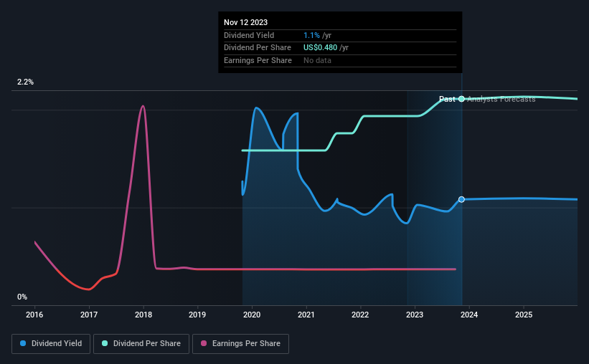
Task: Select the teal Dividend Per Share marker at Nov 2023
Action: tap(462, 99)
